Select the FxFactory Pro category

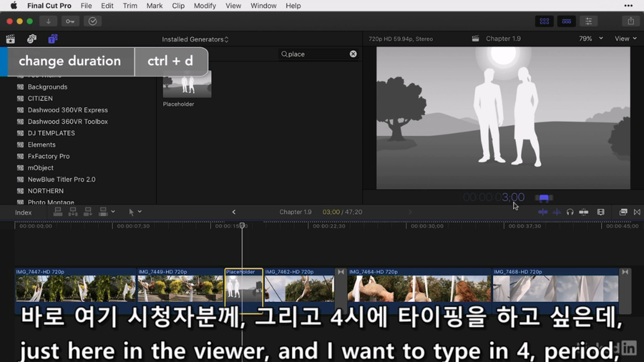pos(49,156)
